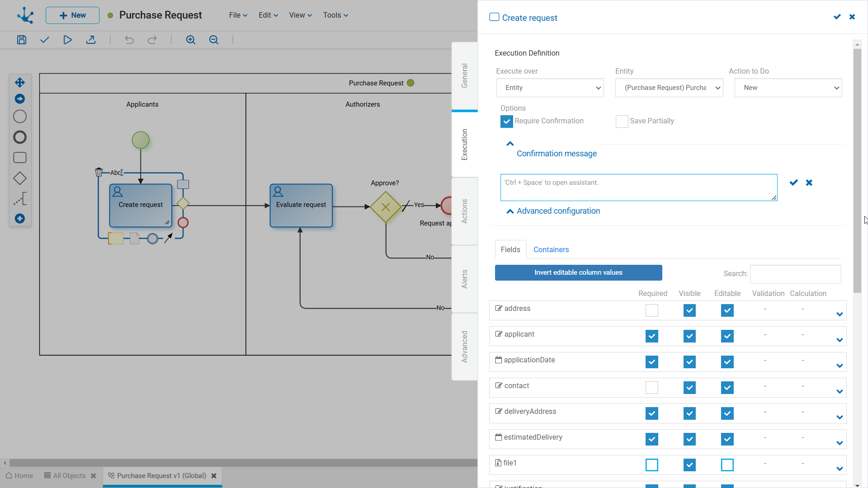Click the Run process play icon
Image resolution: width=868 pixels, height=488 pixels.
67,40
